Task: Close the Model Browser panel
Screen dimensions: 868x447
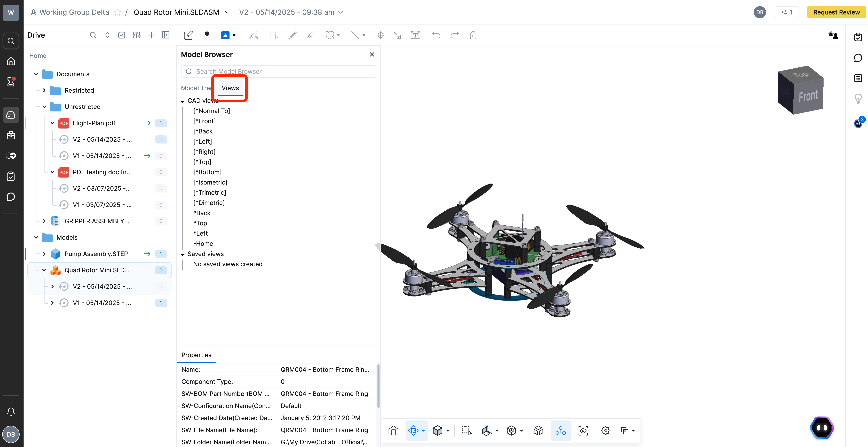Action: (372, 55)
